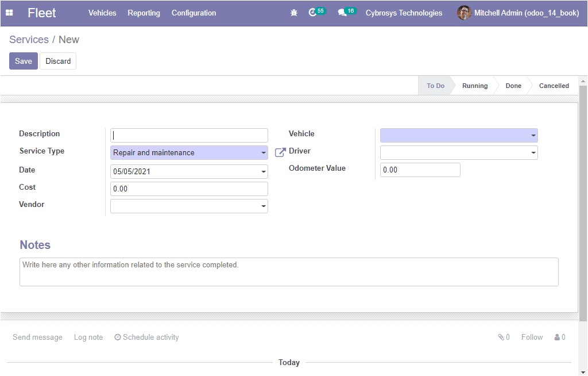Click the Notes text area

289,272
